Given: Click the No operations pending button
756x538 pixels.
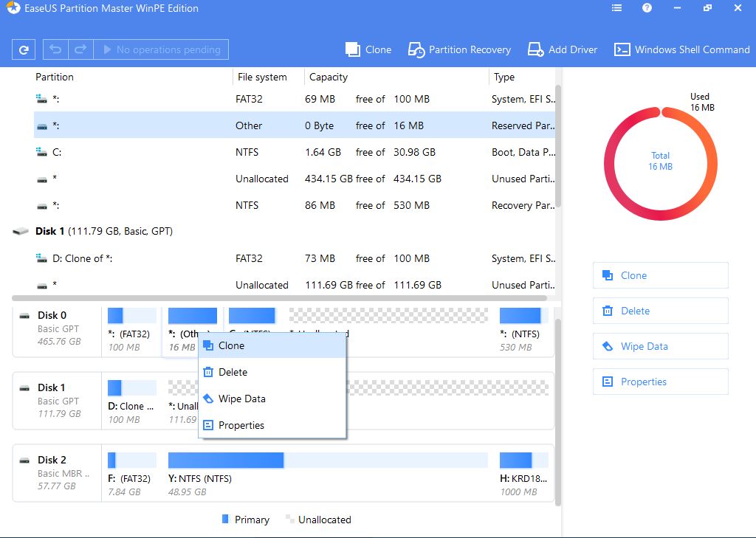Looking at the screenshot, I should click(161, 49).
